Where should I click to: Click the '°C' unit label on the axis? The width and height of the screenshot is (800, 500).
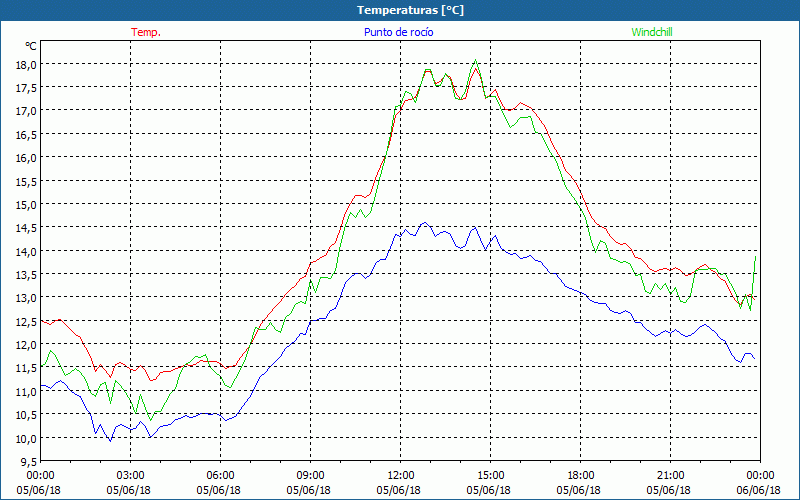click(x=31, y=46)
